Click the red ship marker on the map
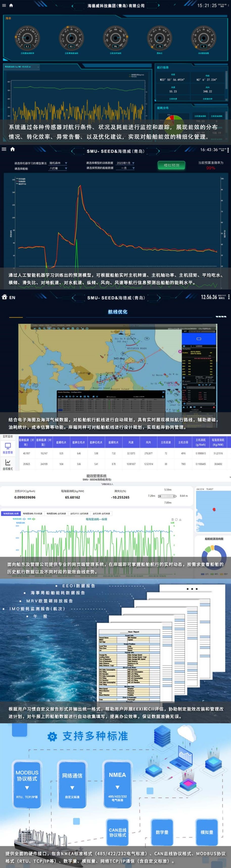This screenshot has width=231, height=868. (x=214, y=510)
